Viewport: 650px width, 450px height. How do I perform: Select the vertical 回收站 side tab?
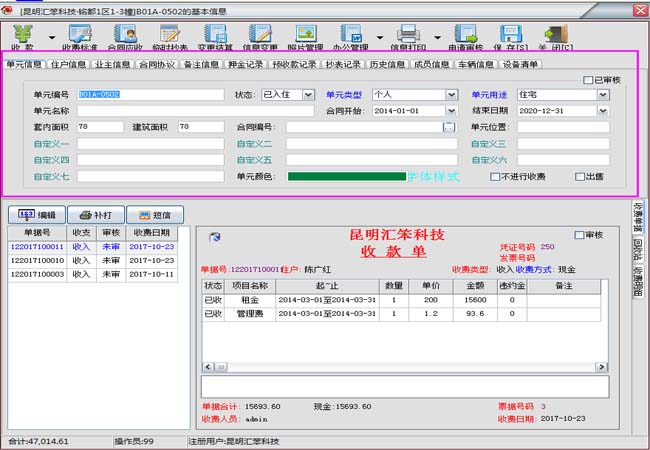[x=638, y=250]
